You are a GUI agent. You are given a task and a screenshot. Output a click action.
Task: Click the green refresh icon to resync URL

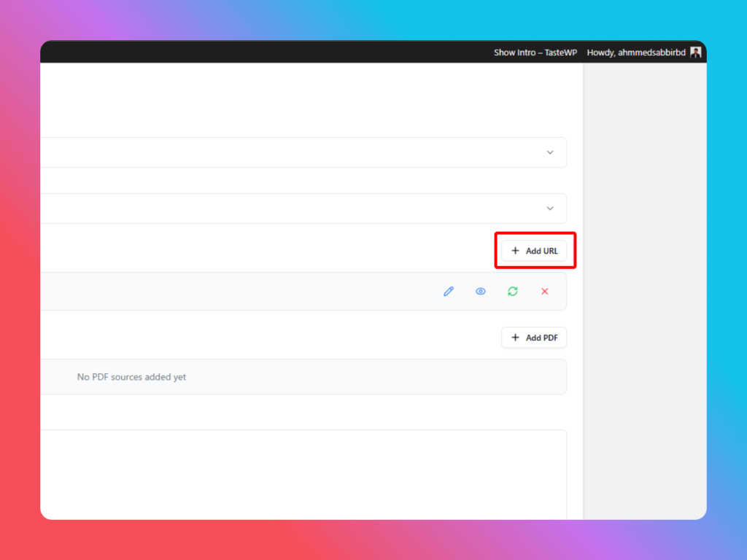(513, 292)
